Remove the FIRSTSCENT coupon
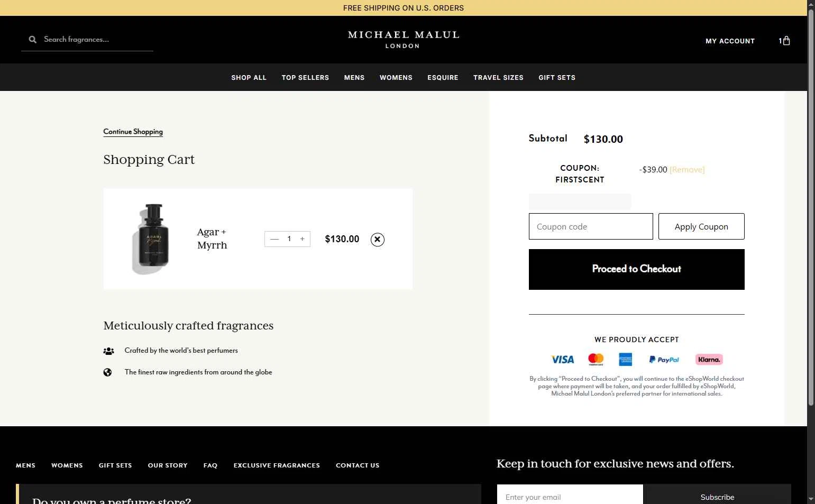This screenshot has height=504, width=815. (x=687, y=170)
